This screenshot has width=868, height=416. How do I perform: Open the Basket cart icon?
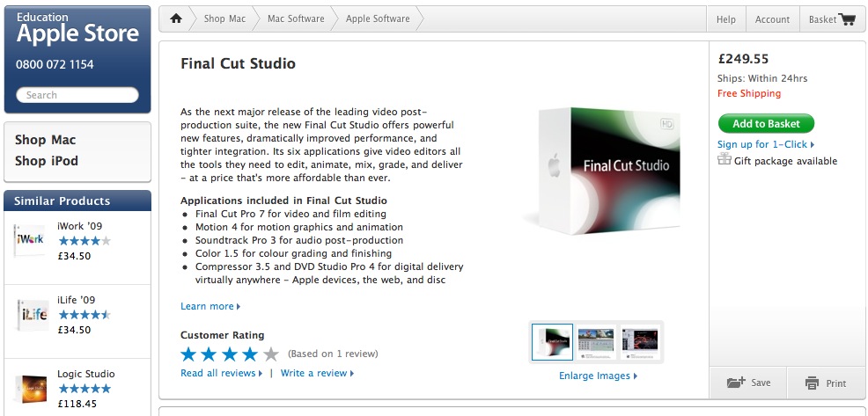[x=847, y=19]
